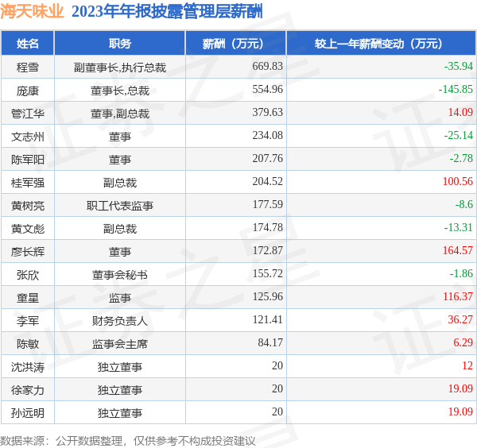The height and width of the screenshot is (448, 477).
Task: Select the name 孙远明
Action: tap(28, 413)
